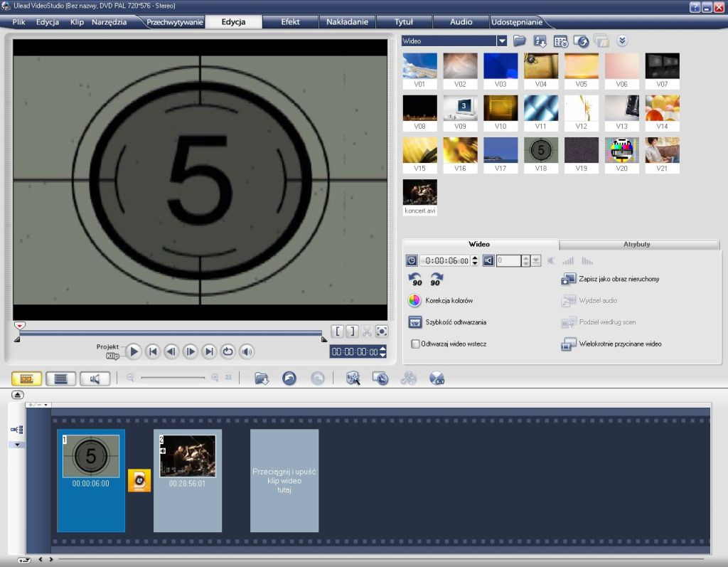Open the Nakładanie step tab
The width and height of the screenshot is (728, 567).
click(347, 21)
